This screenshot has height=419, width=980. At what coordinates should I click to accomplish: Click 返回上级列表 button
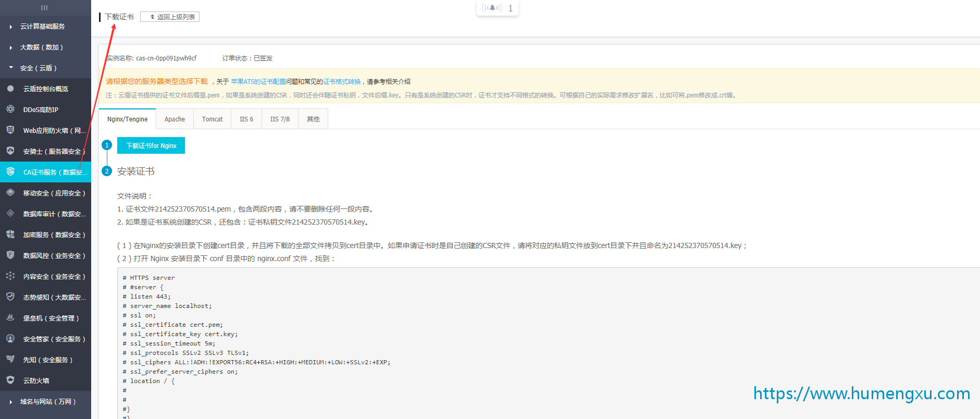tap(170, 17)
